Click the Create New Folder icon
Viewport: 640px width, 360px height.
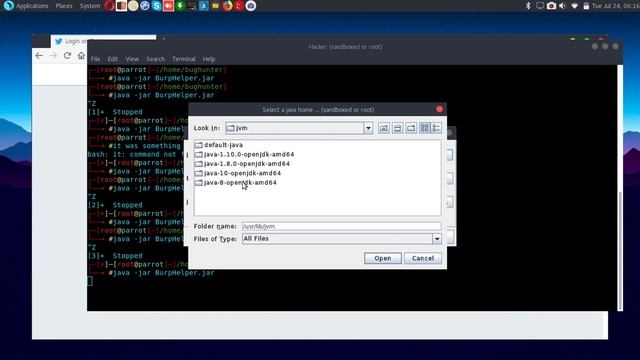tap(411, 128)
